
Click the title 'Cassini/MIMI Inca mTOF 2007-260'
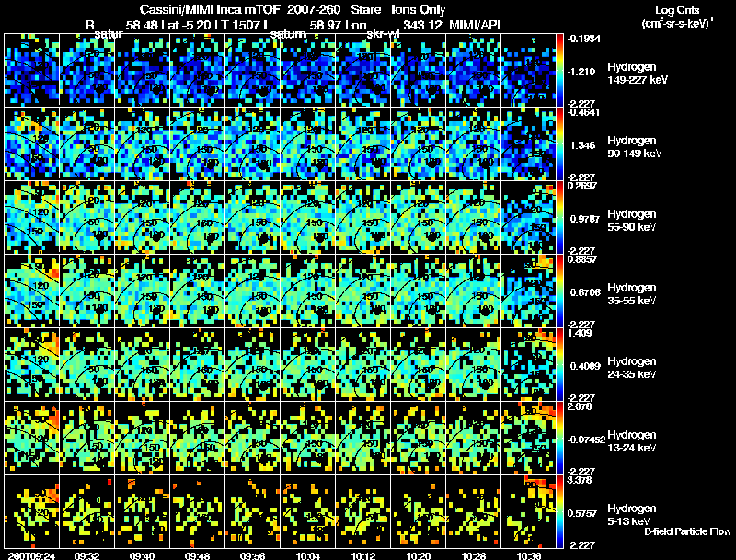240,10
